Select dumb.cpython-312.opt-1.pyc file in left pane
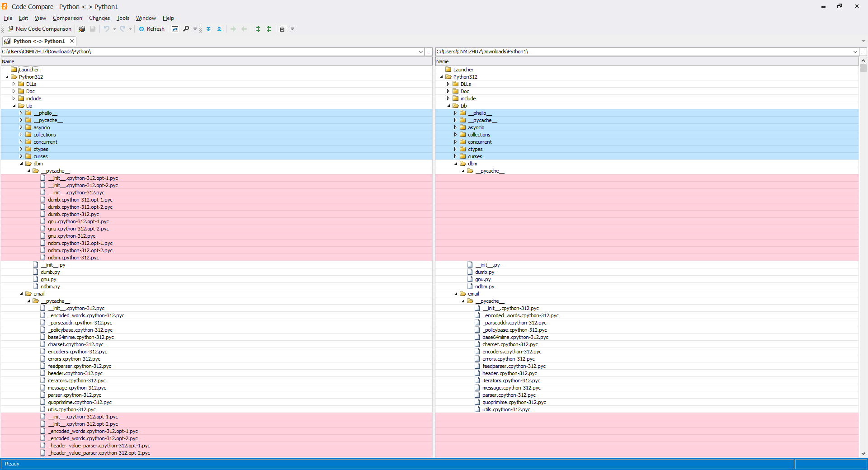The height and width of the screenshot is (470, 868). tap(80, 200)
